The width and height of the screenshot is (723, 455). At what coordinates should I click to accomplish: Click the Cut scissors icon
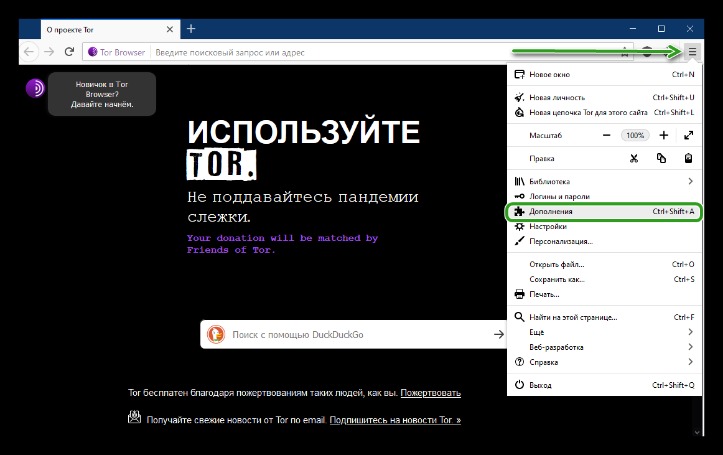click(x=634, y=158)
